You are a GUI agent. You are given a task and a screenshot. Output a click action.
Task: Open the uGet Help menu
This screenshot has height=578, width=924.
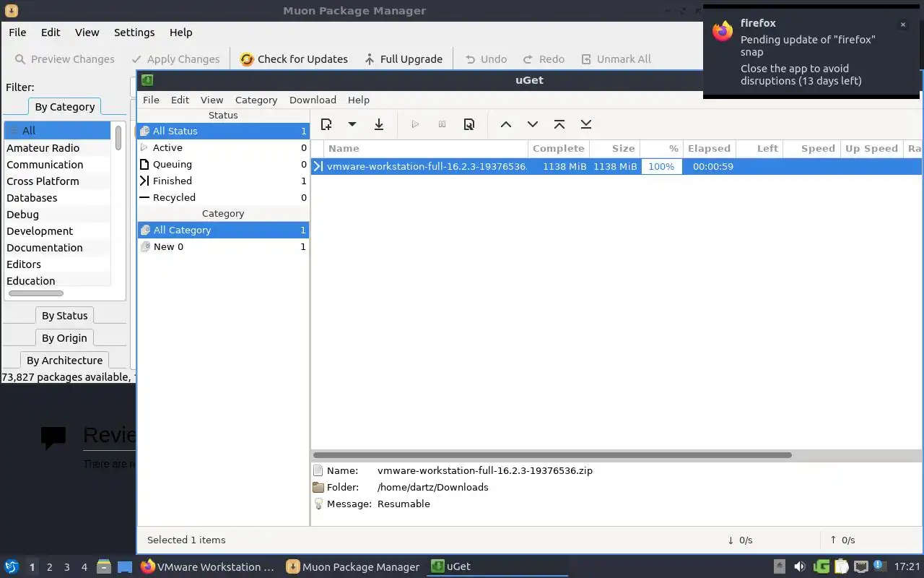pos(359,100)
